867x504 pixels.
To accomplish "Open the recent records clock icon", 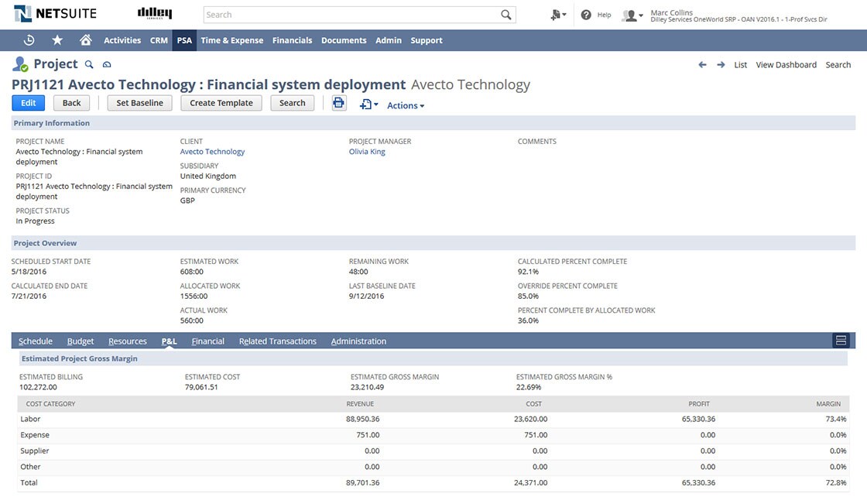I will 29,39.
